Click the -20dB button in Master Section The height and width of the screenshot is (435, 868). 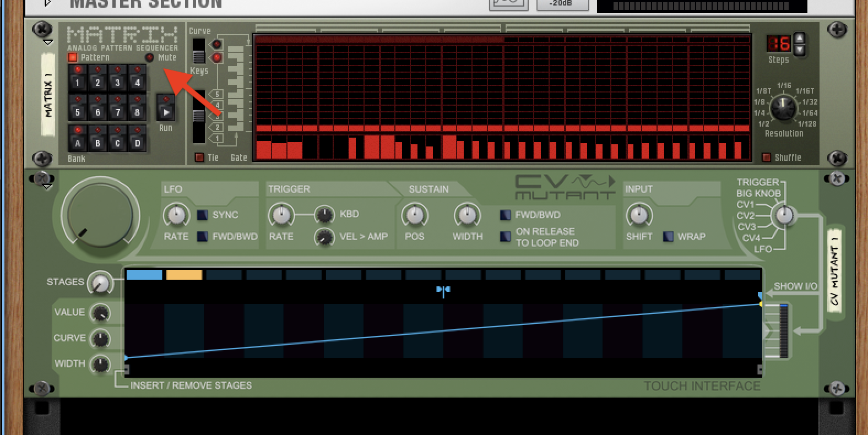tap(562, 4)
